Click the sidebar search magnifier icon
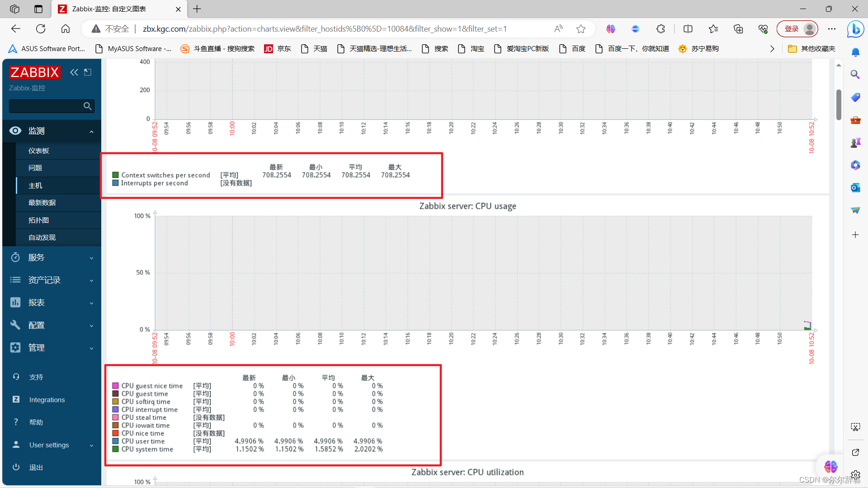 pyautogui.click(x=87, y=106)
